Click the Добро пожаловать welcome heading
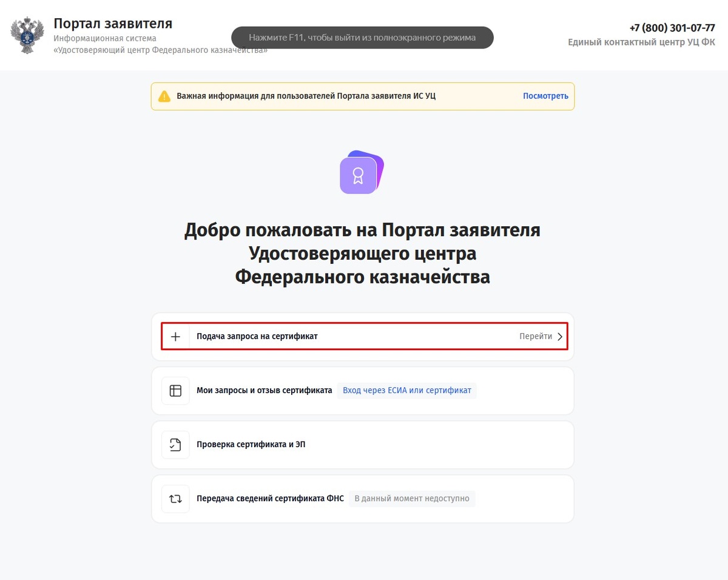Viewport: 728px width, 580px height. point(362,254)
